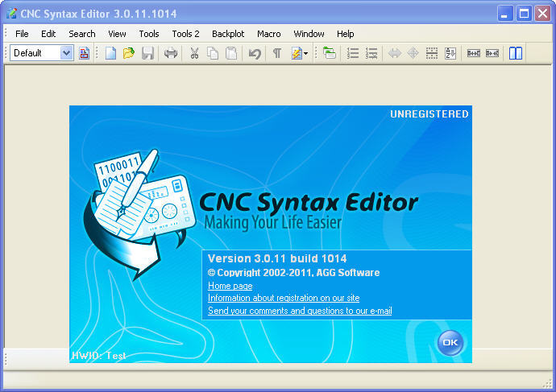
Task: Click the numbered list renumber icon
Action: [353, 53]
